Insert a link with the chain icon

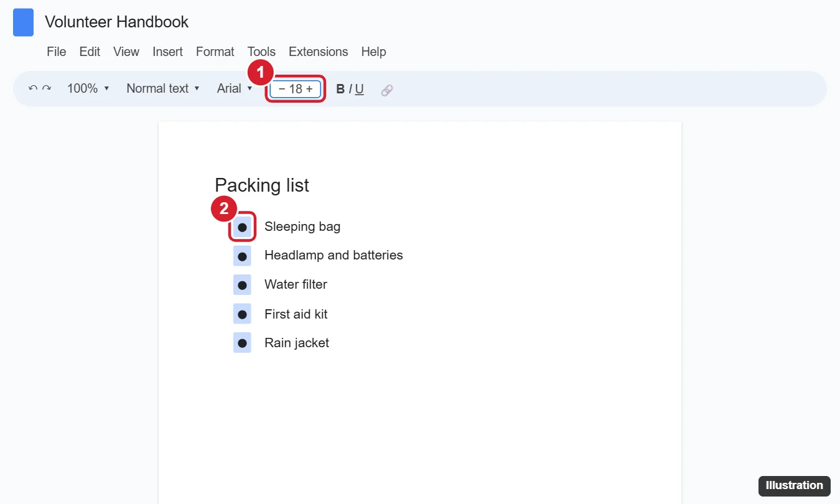coord(387,90)
